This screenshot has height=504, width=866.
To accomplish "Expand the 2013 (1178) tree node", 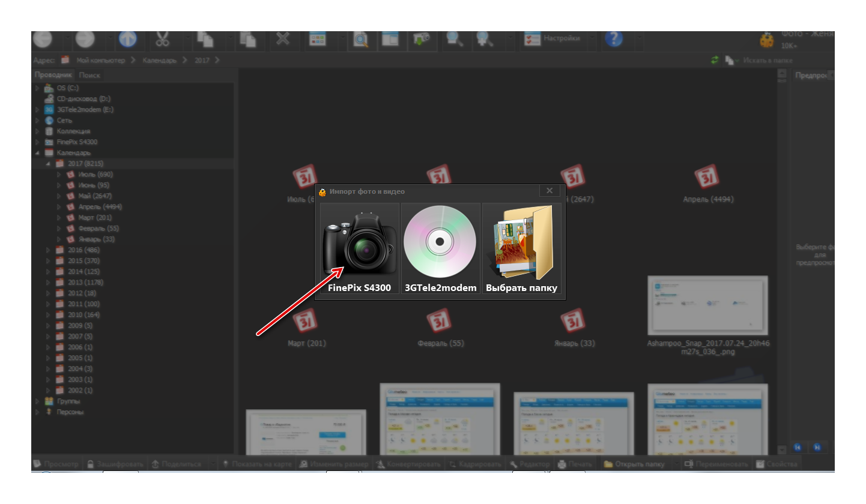I will click(48, 283).
